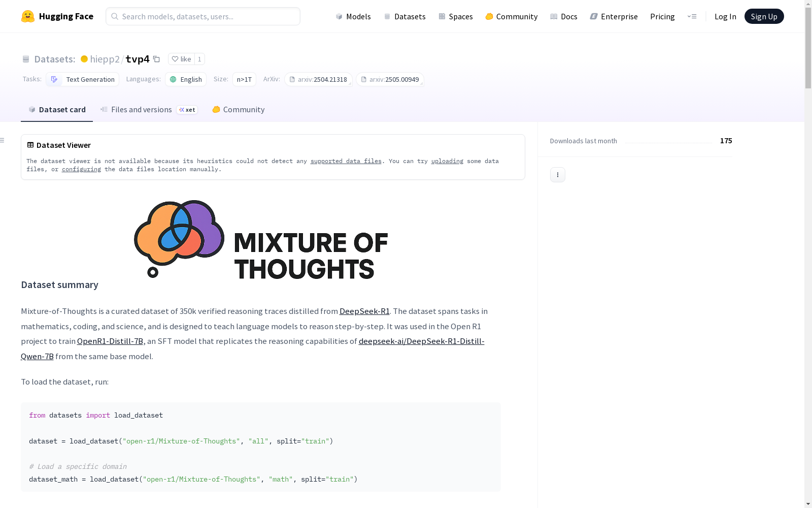
Task: Open the hiepp2 user profile link
Action: pyautogui.click(x=105, y=59)
